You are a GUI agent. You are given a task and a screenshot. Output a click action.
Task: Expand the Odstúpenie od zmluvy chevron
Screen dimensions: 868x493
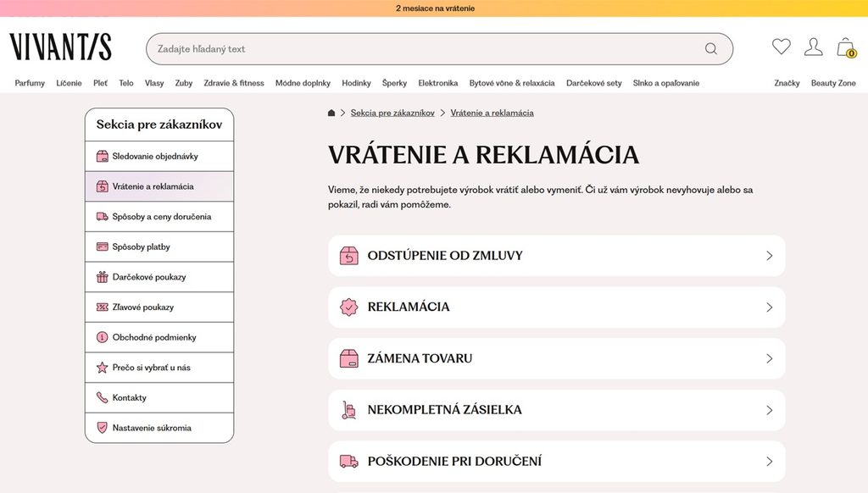coord(770,256)
